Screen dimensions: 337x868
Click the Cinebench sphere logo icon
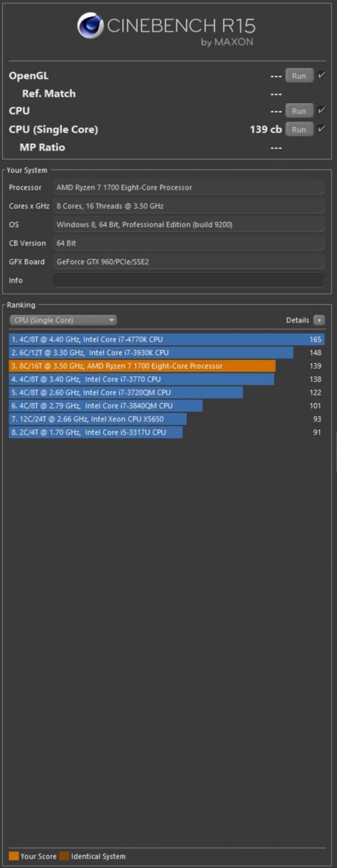tap(90, 26)
